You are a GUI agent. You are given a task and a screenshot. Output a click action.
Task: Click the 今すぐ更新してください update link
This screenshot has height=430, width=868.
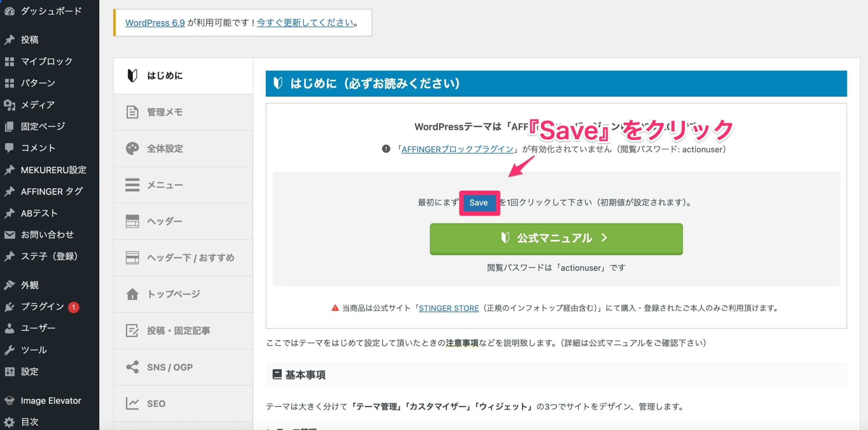coord(305,23)
